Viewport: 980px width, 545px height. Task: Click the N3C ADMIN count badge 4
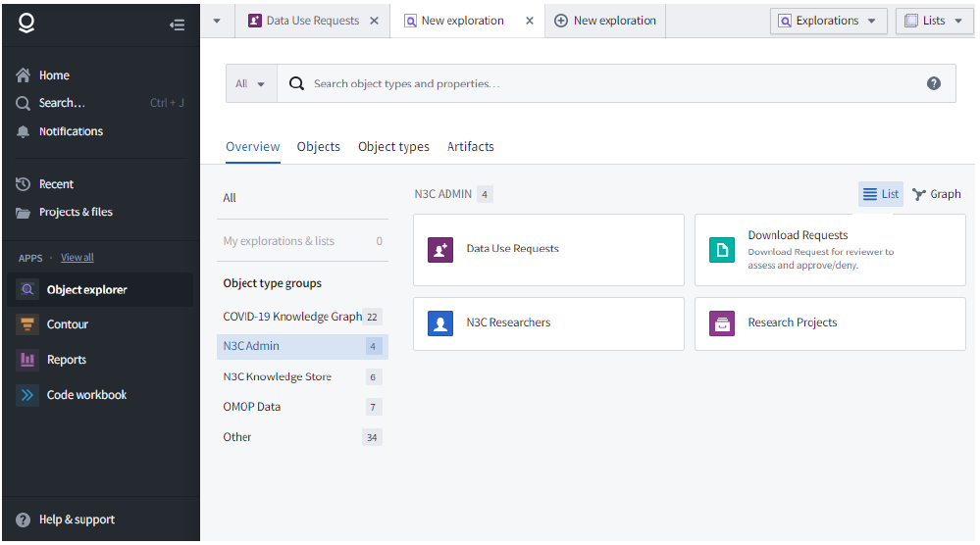(485, 194)
